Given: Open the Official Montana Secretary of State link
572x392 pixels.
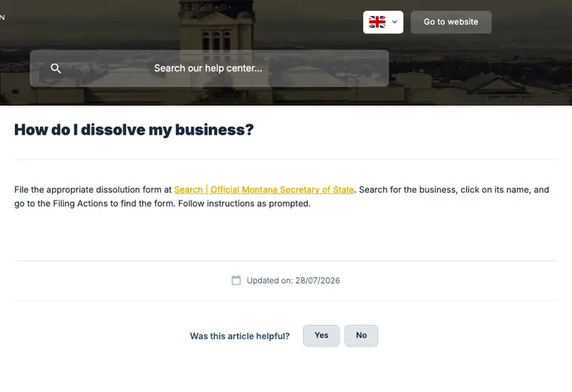Looking at the screenshot, I should click(264, 190).
